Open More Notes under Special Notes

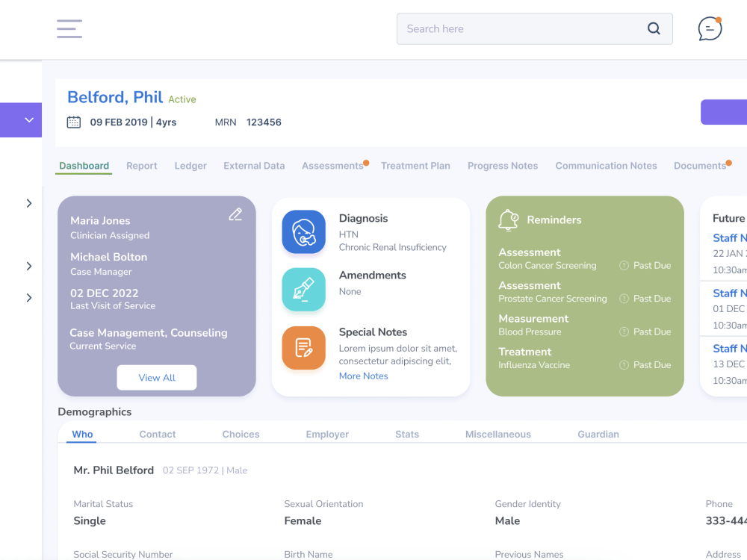coord(363,376)
